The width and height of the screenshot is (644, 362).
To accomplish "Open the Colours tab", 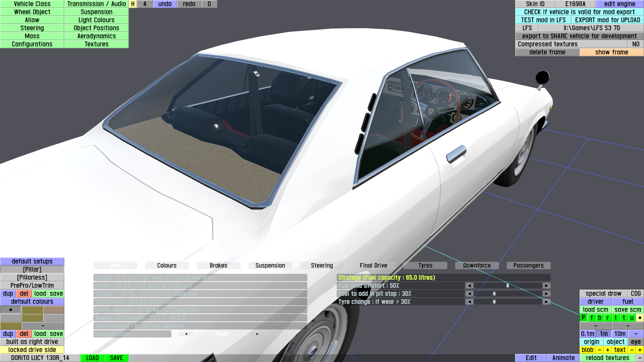I will (x=167, y=265).
